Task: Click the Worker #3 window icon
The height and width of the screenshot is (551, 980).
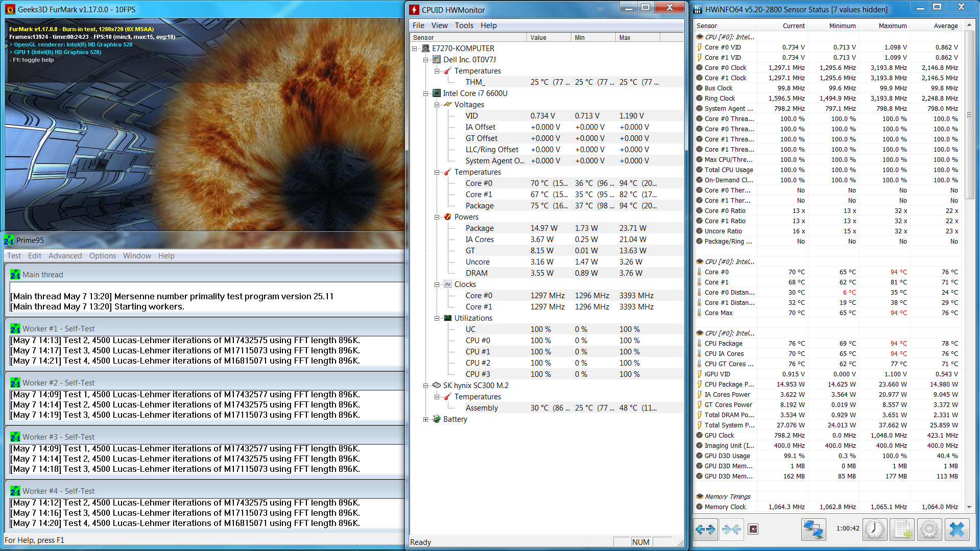Action: [x=15, y=437]
